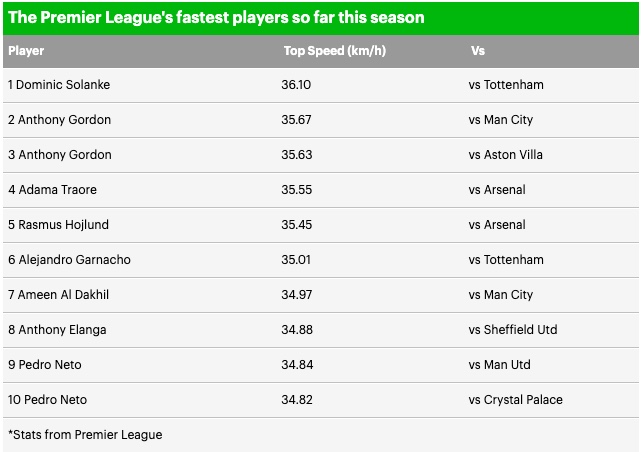The image size is (641, 452).
Task: Click vs Crystal Palace opponent cell
Action: click(x=515, y=400)
